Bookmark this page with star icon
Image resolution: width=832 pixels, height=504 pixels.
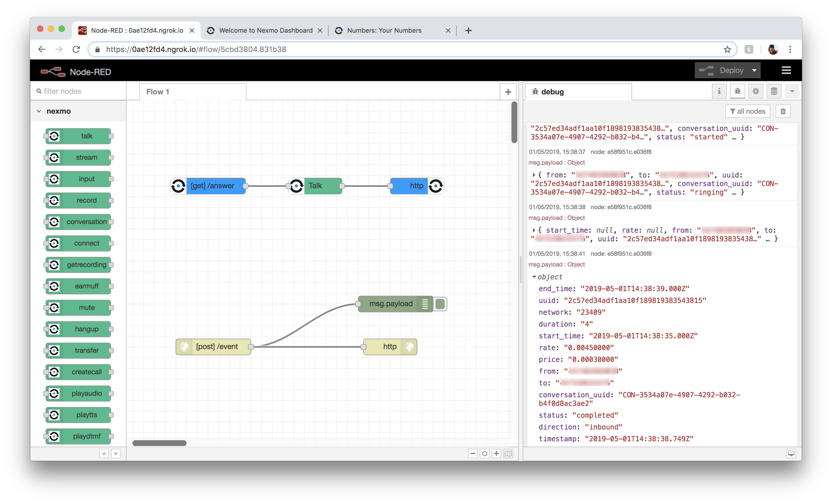pyautogui.click(x=727, y=50)
